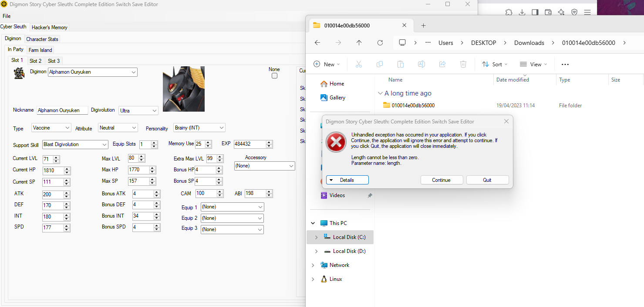Click Downloads in the address breadcrumb

coord(529,43)
